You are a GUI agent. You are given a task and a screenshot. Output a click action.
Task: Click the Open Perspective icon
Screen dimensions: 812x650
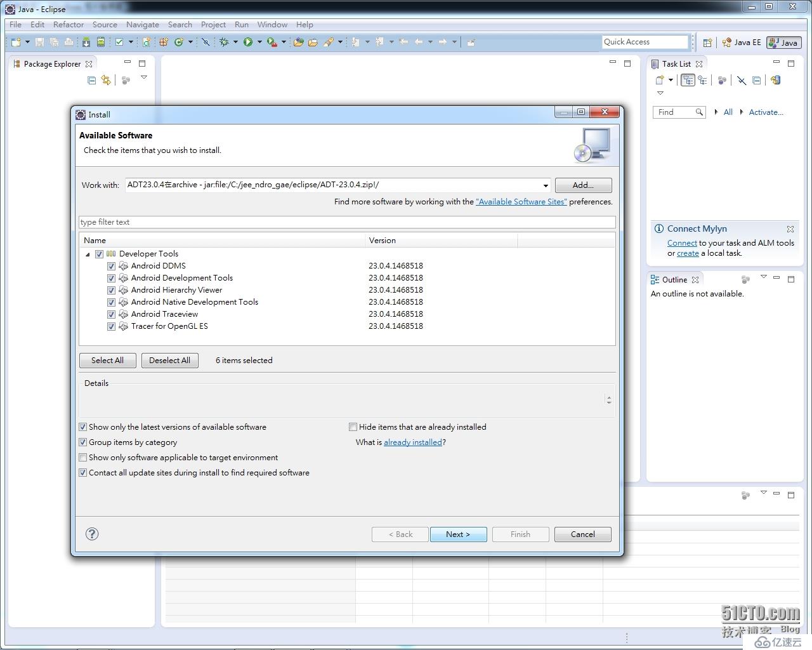[x=707, y=43]
